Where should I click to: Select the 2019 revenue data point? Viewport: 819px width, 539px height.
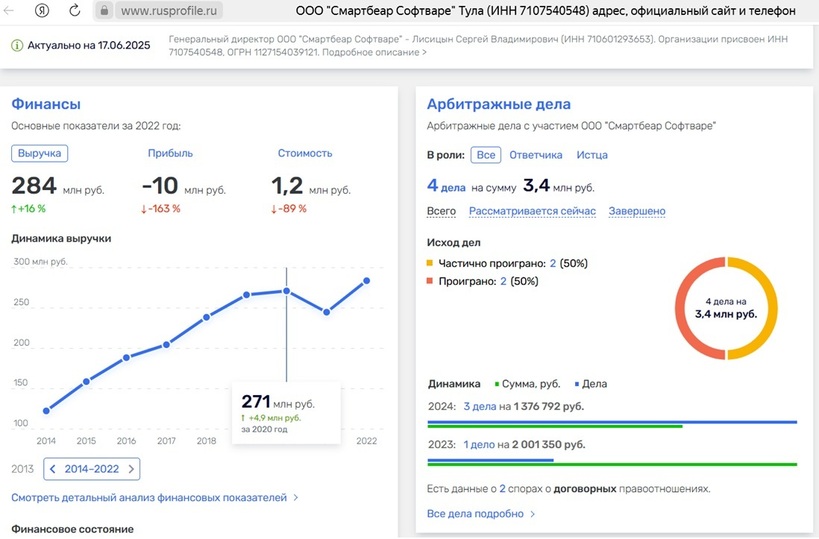pos(247,295)
